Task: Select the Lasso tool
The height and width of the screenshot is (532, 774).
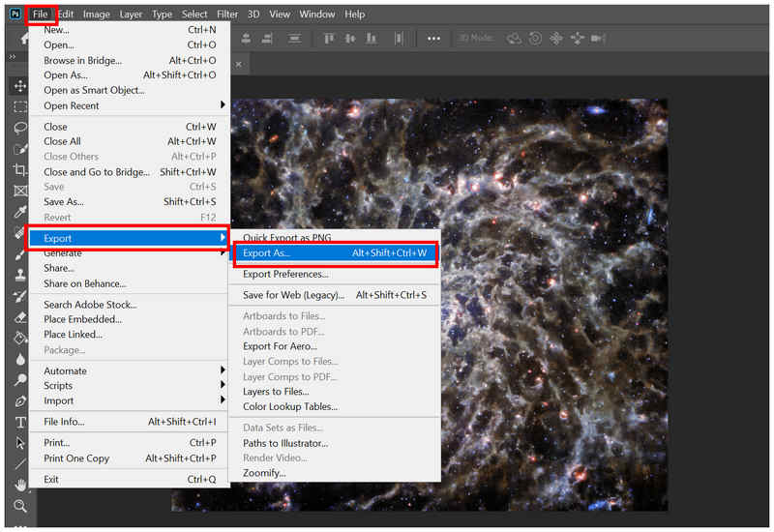Action: click(19, 128)
